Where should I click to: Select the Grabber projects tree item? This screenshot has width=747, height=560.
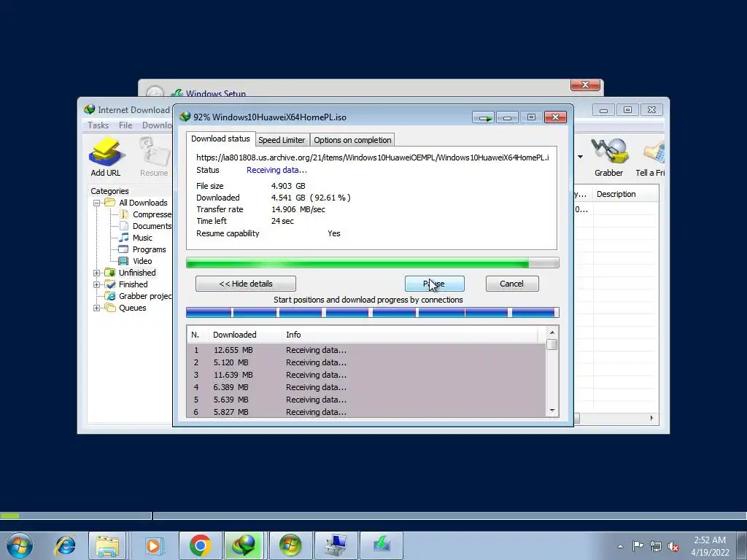(x=139, y=296)
